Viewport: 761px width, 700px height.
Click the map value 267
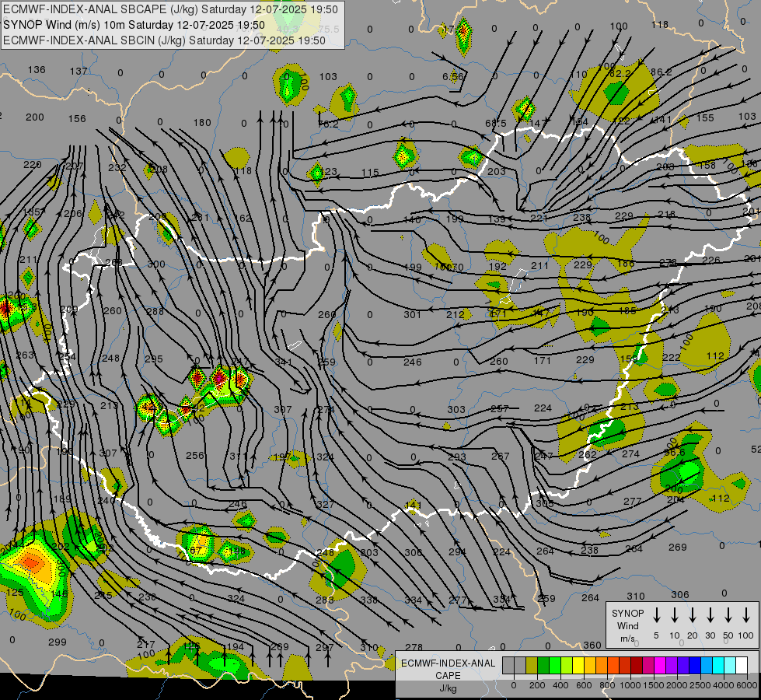(501, 456)
